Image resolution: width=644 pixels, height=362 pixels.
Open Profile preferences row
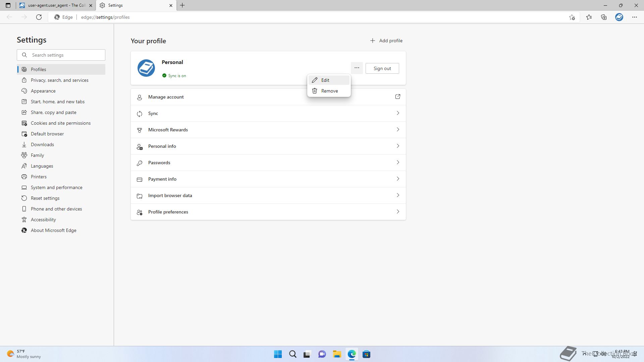268,212
